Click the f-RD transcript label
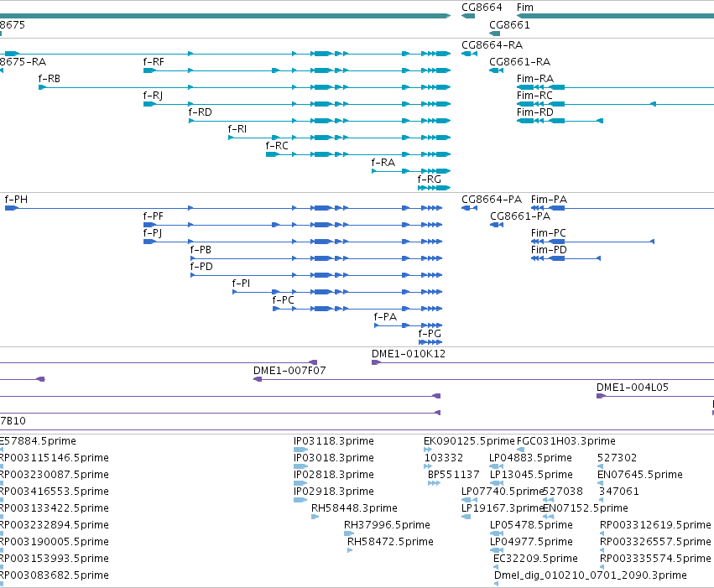 (x=200, y=112)
